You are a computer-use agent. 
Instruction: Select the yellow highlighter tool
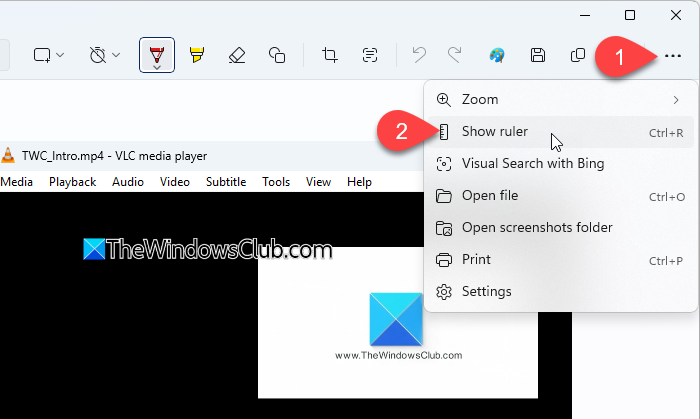[x=197, y=55]
